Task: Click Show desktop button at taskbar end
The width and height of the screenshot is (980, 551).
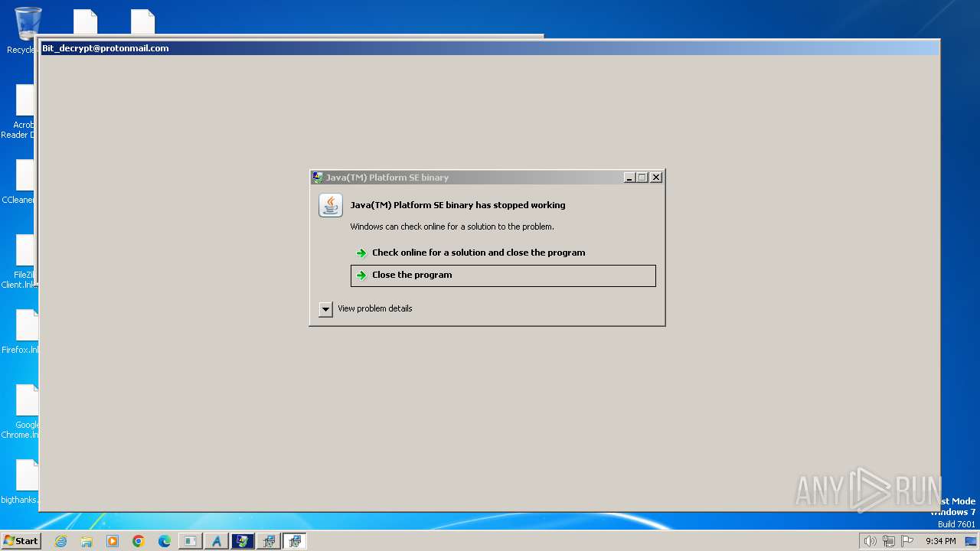Action: (971, 541)
